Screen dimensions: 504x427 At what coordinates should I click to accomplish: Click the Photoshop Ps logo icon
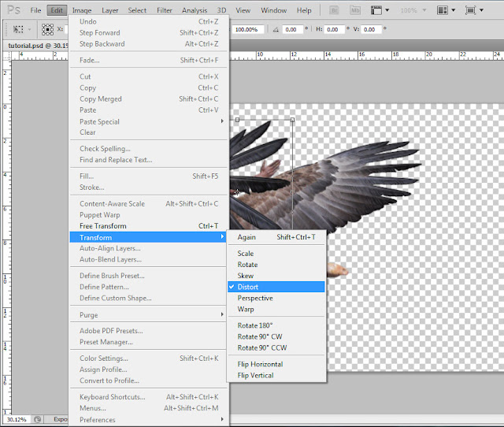coord(14,10)
